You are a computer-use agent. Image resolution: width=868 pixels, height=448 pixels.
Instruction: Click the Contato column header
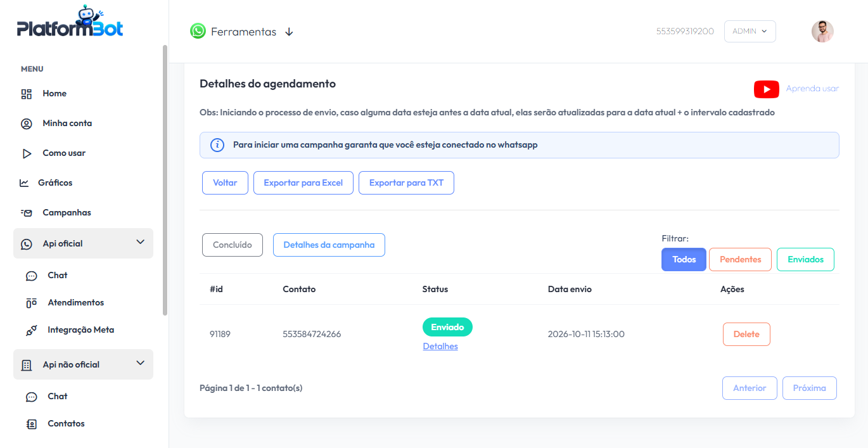299,289
